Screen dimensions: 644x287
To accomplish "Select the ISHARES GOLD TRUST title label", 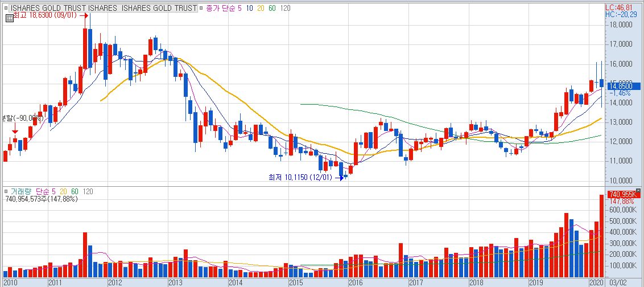I will 103,8.
